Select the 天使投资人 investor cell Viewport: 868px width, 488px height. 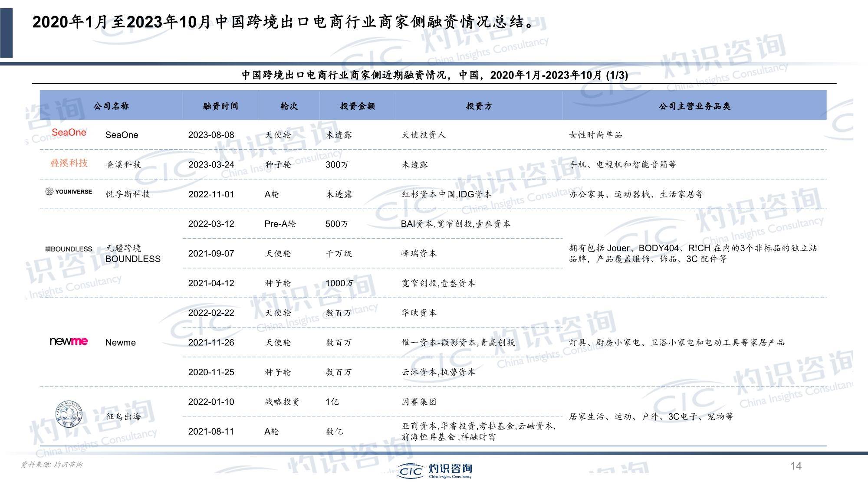click(x=424, y=135)
